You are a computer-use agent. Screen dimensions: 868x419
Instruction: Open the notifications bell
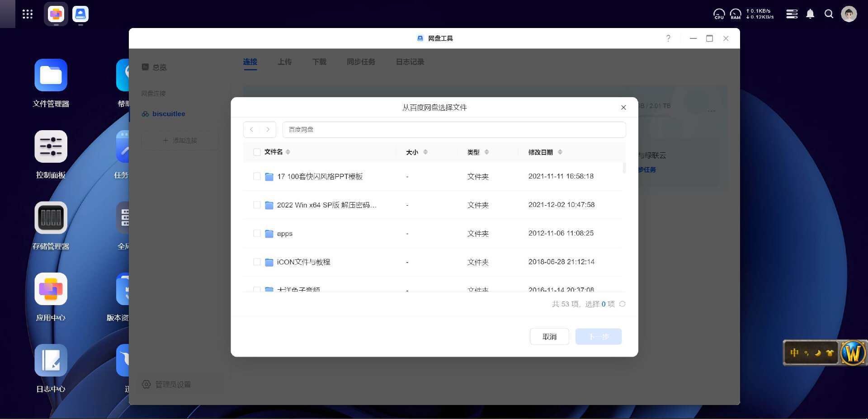coord(810,14)
